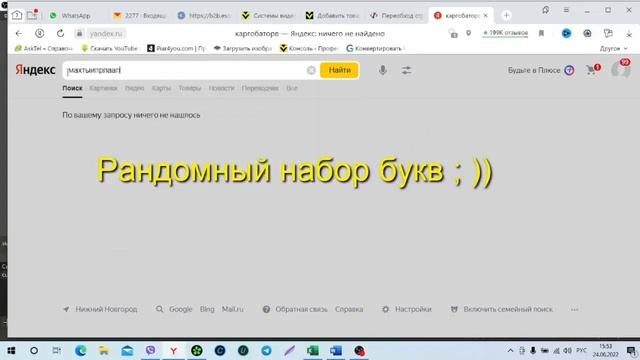The width and height of the screenshot is (640, 360).
Task: Search the query in Mail.ru
Action: click(233, 309)
